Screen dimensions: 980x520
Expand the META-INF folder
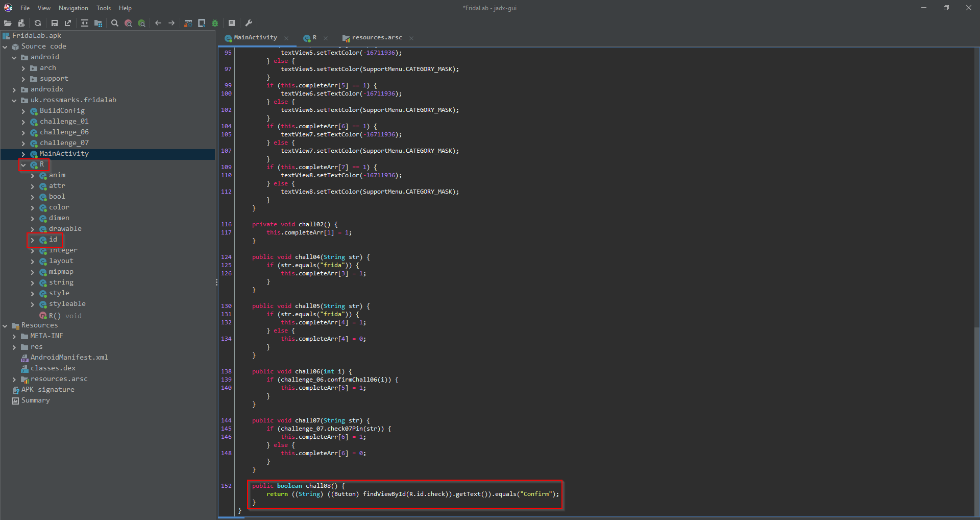coord(14,336)
